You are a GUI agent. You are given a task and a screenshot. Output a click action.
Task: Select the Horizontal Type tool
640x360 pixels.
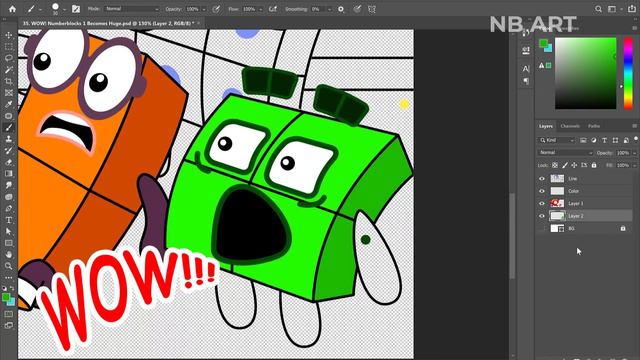tap(9, 220)
